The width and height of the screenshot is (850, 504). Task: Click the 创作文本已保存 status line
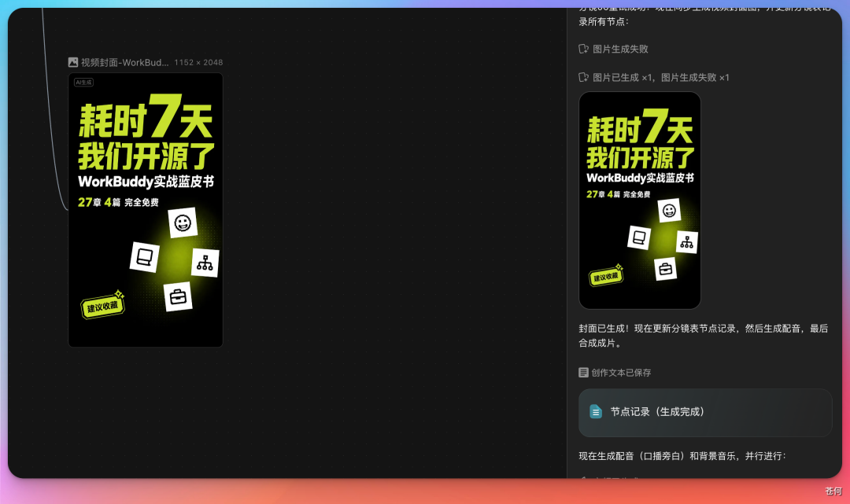[x=615, y=373]
